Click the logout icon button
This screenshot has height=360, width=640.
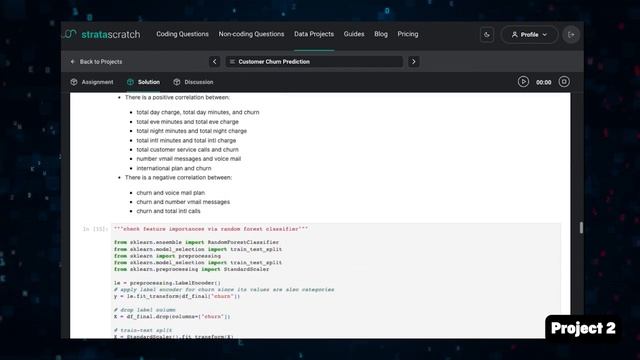(x=571, y=35)
